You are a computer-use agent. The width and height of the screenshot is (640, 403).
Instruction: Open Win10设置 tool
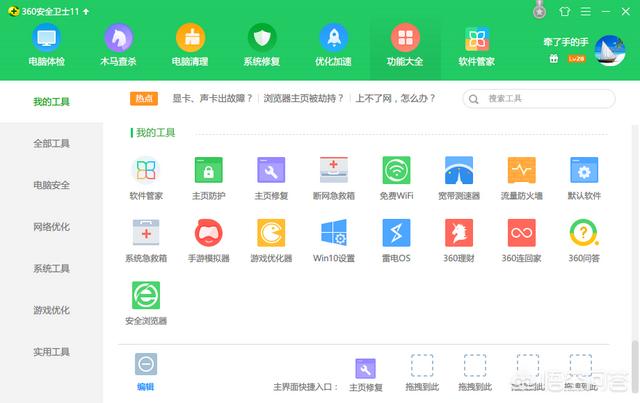(333, 240)
